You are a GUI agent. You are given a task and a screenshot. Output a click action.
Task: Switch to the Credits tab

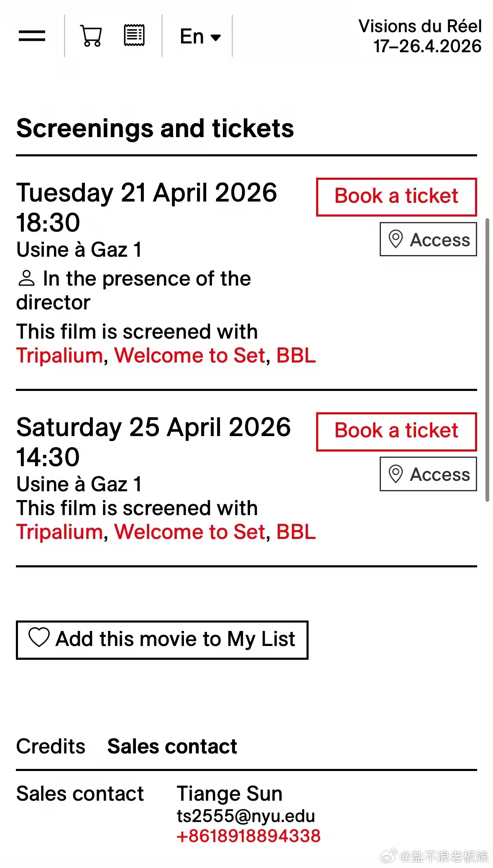51,746
